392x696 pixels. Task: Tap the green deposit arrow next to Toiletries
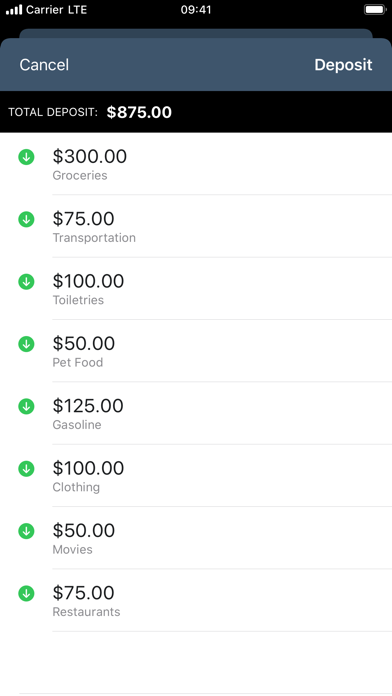26,281
